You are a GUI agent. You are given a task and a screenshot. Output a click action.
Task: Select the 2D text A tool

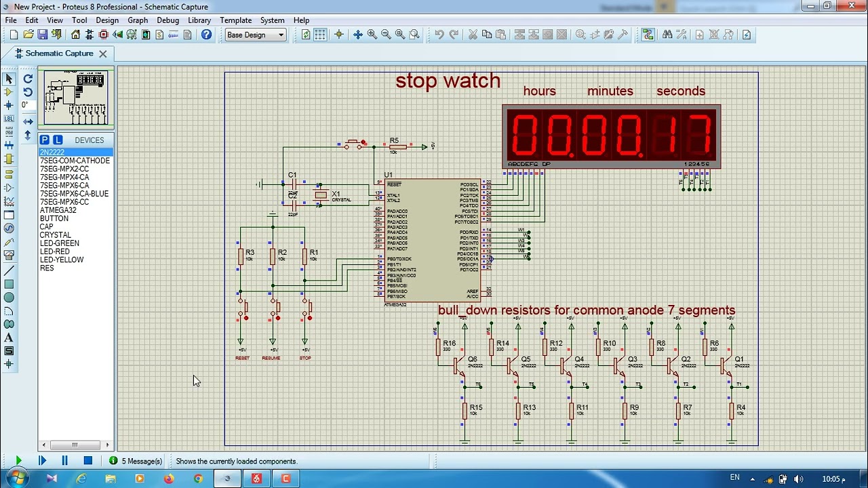(x=9, y=338)
